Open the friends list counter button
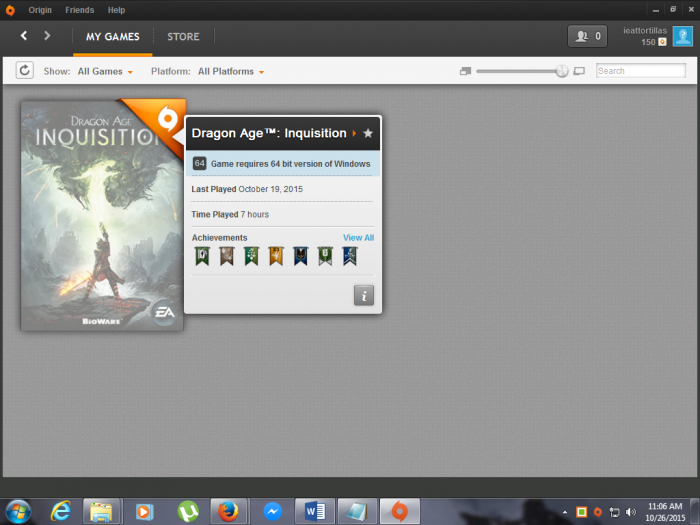This screenshot has width=700, height=525. (x=587, y=36)
